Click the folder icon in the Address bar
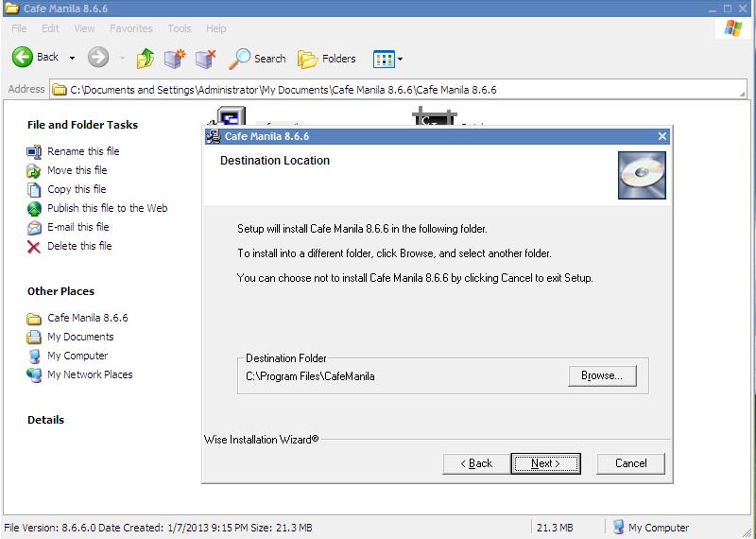Screen dimensions: 756x539 pyautogui.click(x=60, y=90)
